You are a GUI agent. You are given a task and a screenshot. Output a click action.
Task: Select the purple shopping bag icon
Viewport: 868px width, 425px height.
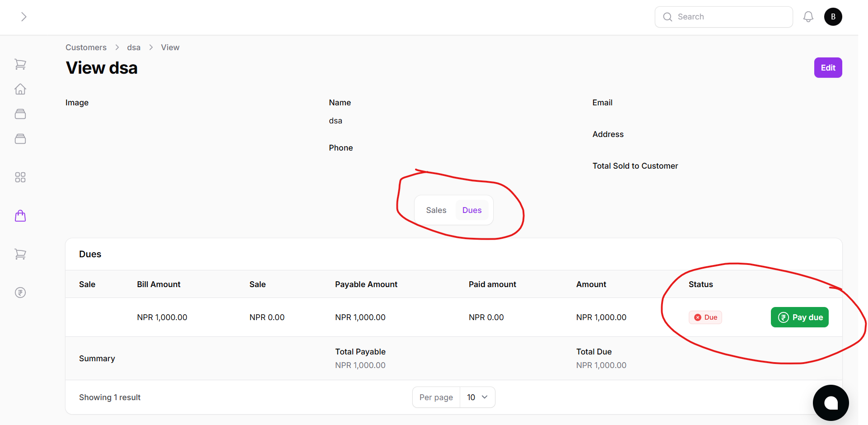(x=20, y=216)
